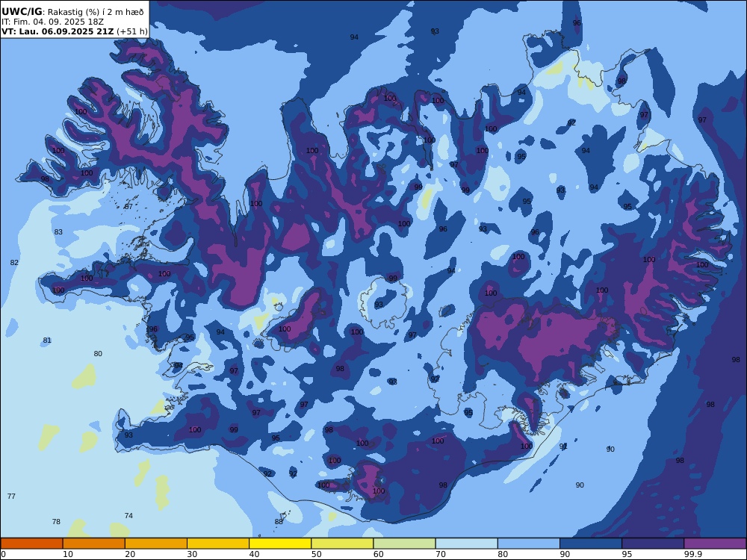Click the '40' label under the legend

[255, 554]
